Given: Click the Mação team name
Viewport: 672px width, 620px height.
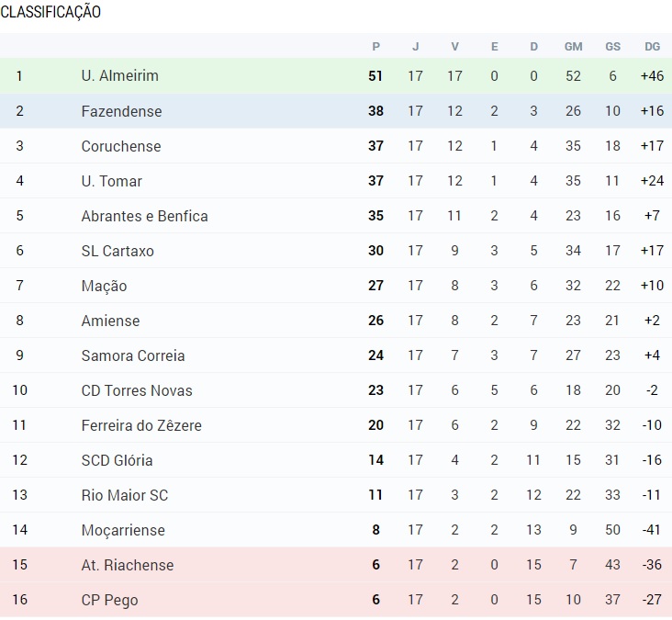Looking at the screenshot, I should (104, 286).
